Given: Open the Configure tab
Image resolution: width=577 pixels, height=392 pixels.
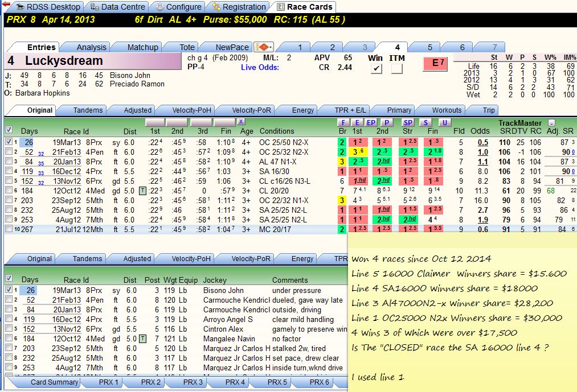Looking at the screenshot, I should (x=179, y=7).
